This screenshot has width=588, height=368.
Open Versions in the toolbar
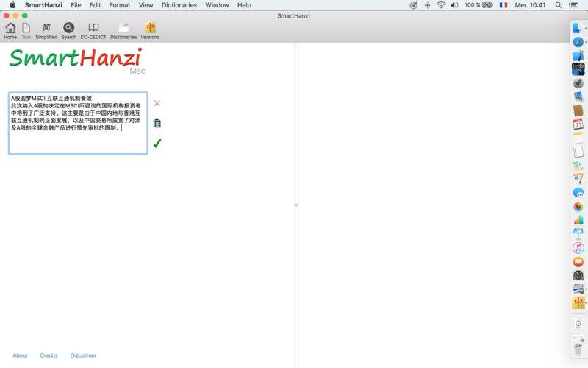pyautogui.click(x=150, y=31)
